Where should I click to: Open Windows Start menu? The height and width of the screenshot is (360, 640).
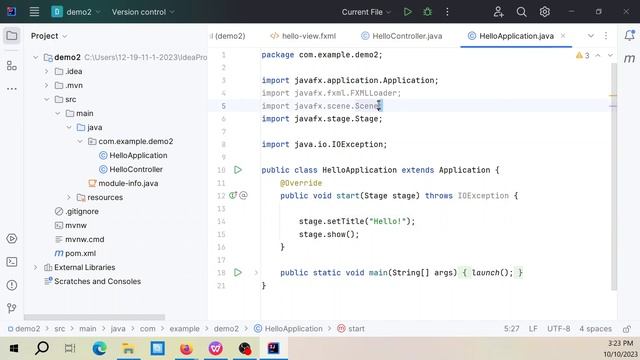point(13,349)
